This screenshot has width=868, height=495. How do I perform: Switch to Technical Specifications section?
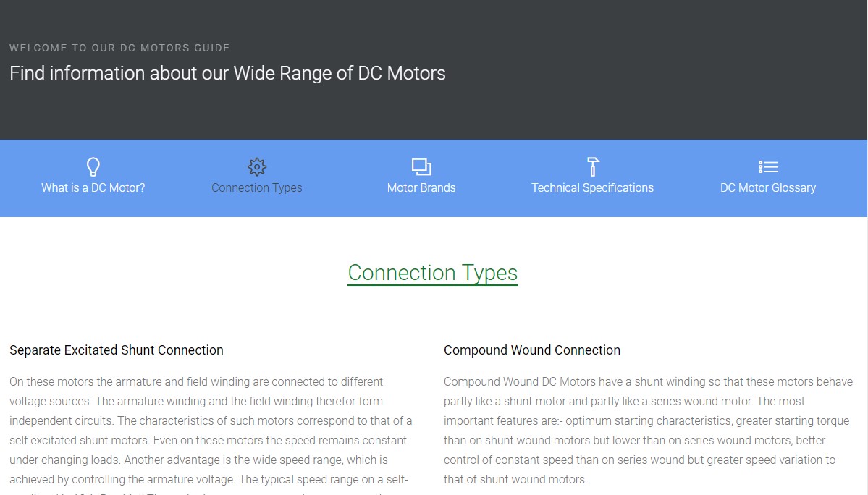click(x=592, y=187)
